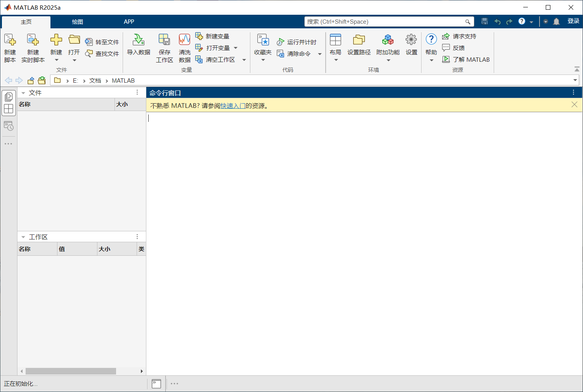Click the workspace horizontal scrollbar

pos(71,371)
